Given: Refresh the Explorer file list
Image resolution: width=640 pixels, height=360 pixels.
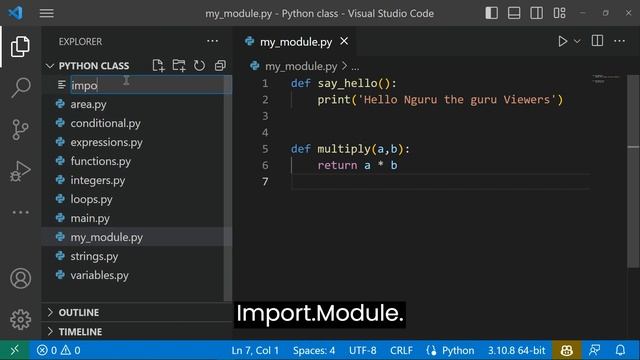Looking at the screenshot, I should (199, 66).
